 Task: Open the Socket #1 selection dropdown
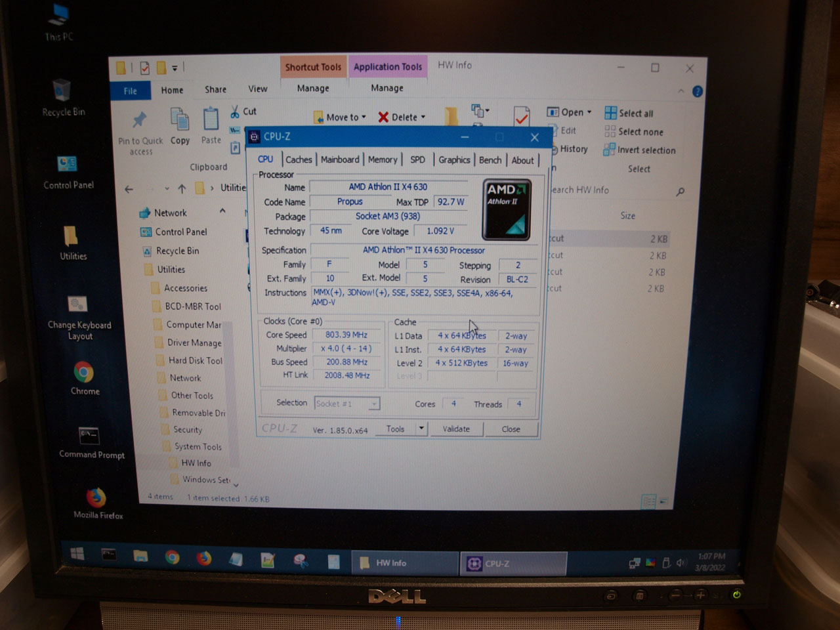click(x=373, y=404)
